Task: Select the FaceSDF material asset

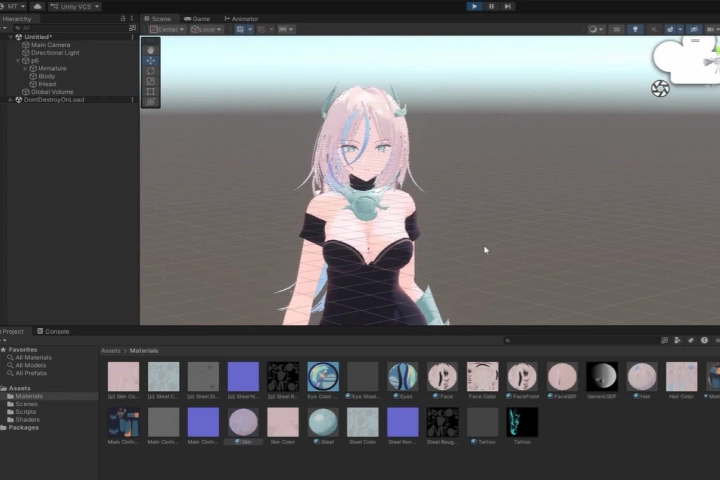Action: point(562,377)
